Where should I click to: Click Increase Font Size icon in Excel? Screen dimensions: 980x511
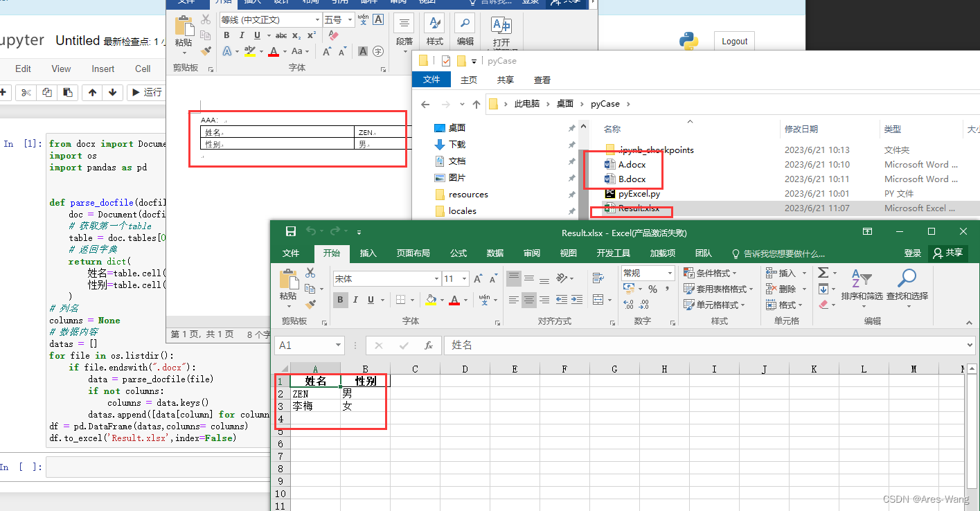click(x=478, y=279)
